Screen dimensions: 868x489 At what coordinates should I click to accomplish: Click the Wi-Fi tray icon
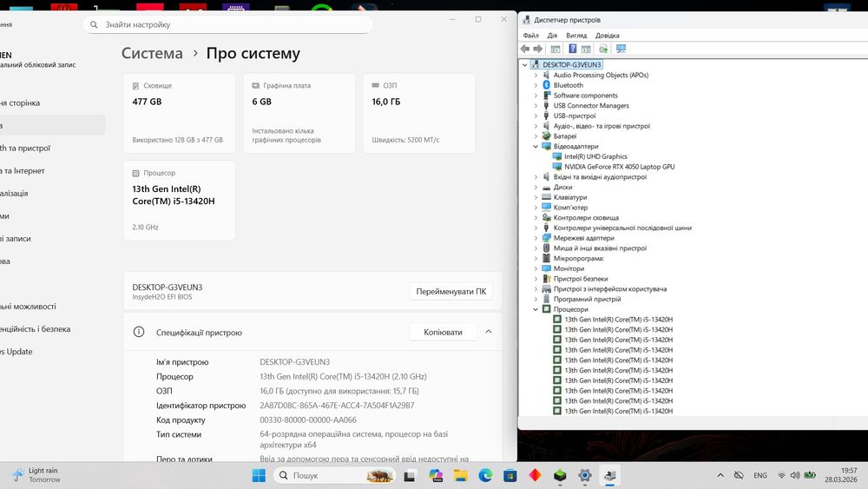pyautogui.click(x=782, y=475)
